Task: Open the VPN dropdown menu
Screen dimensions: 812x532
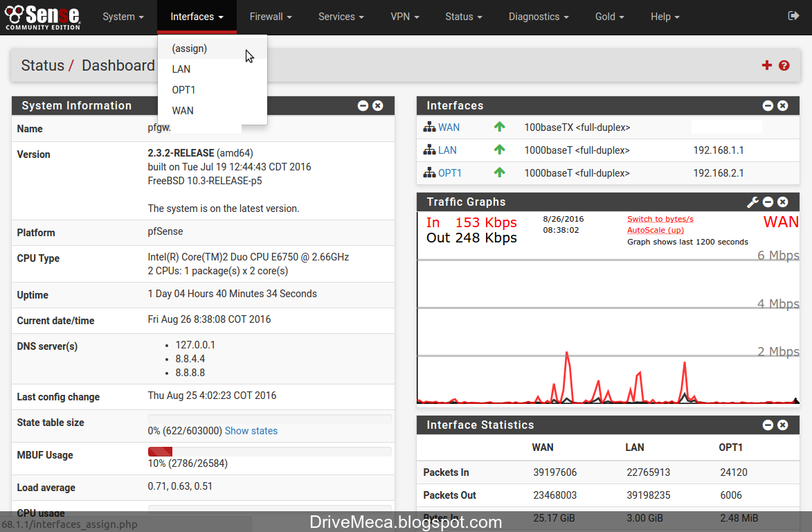Action: [405, 17]
